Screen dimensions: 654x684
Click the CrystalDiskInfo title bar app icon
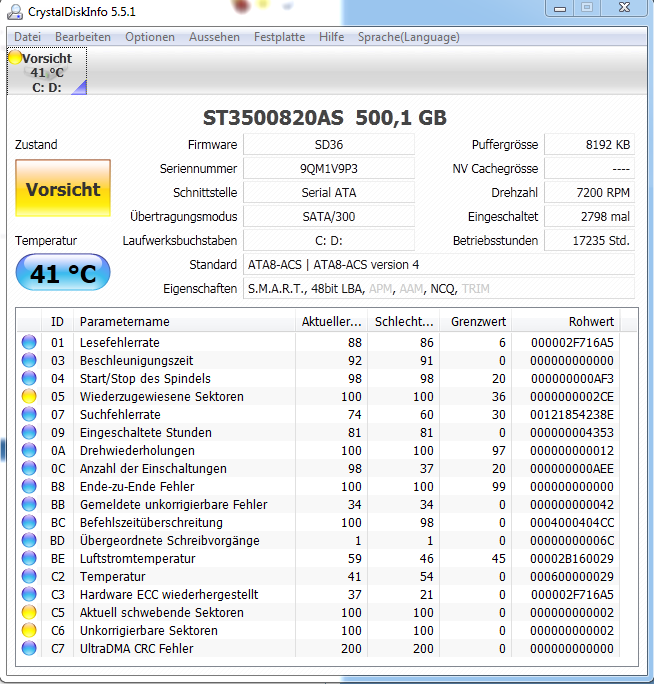point(15,12)
